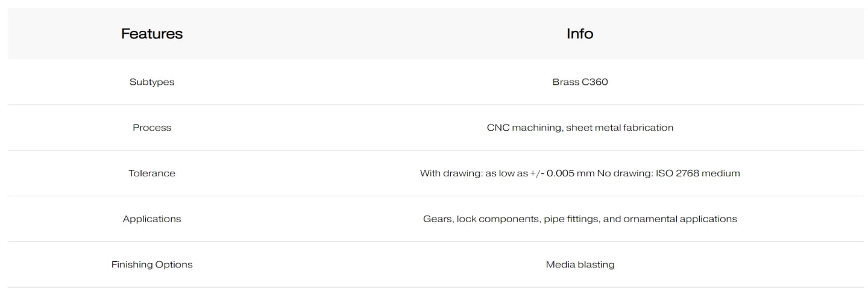Select the Tolerance row label
The width and height of the screenshot is (868, 295).
tap(152, 173)
